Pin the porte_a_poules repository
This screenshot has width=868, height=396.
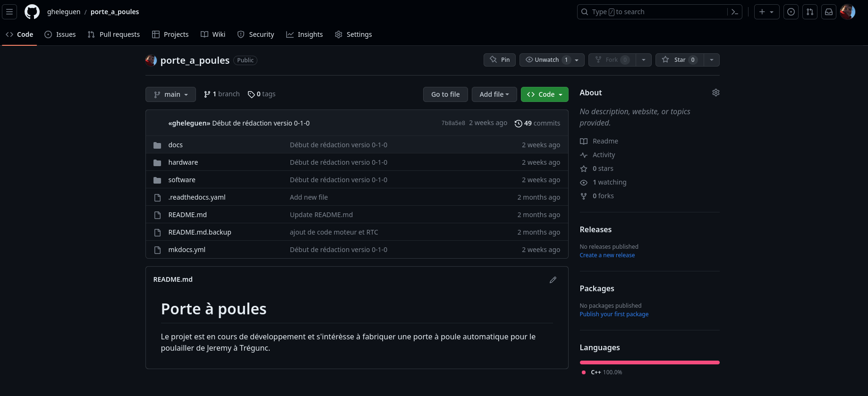coord(500,60)
